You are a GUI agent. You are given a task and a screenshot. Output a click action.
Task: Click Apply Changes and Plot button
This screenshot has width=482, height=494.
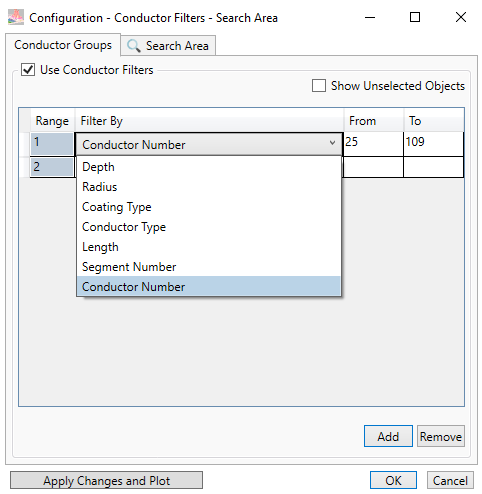[x=106, y=480]
